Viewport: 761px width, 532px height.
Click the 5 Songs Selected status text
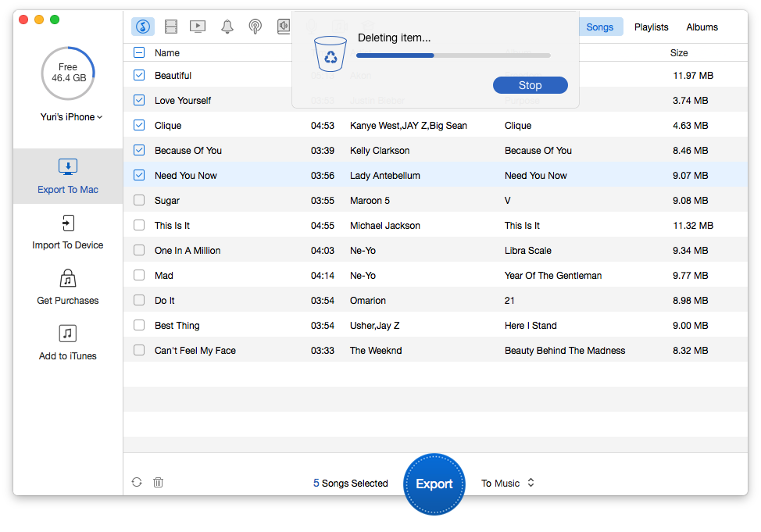350,483
